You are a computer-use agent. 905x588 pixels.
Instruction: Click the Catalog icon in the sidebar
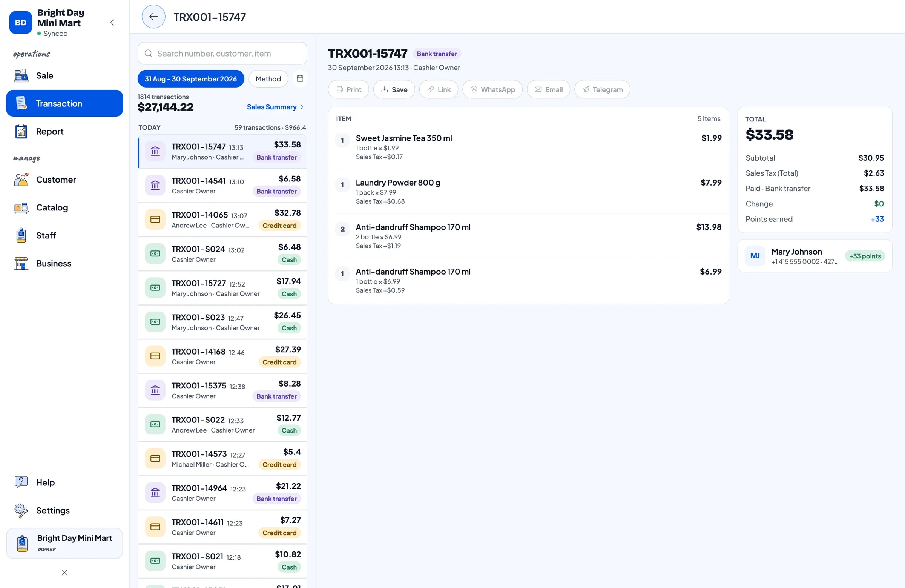click(x=21, y=208)
